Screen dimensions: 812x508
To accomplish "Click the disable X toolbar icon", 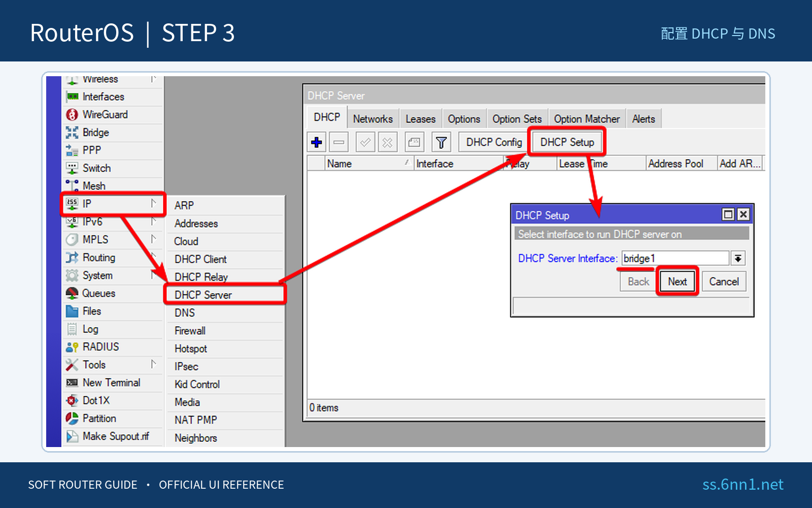I will (387, 142).
